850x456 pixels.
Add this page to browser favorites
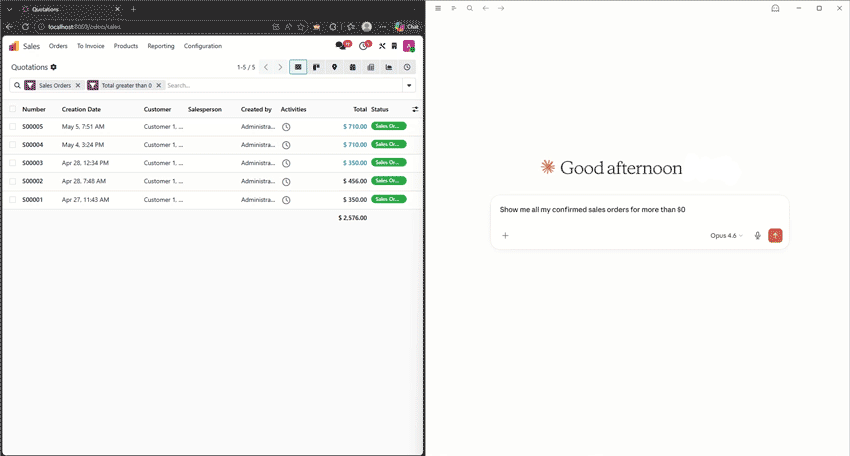point(301,27)
